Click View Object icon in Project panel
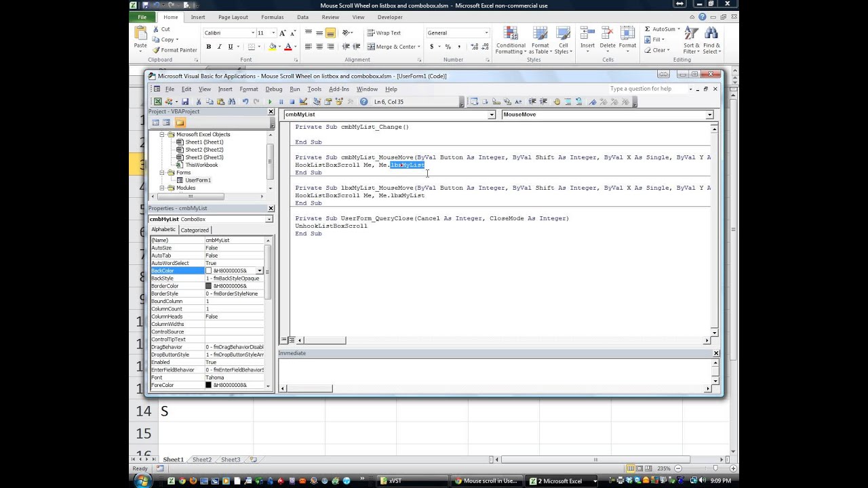868x488 pixels. point(166,123)
